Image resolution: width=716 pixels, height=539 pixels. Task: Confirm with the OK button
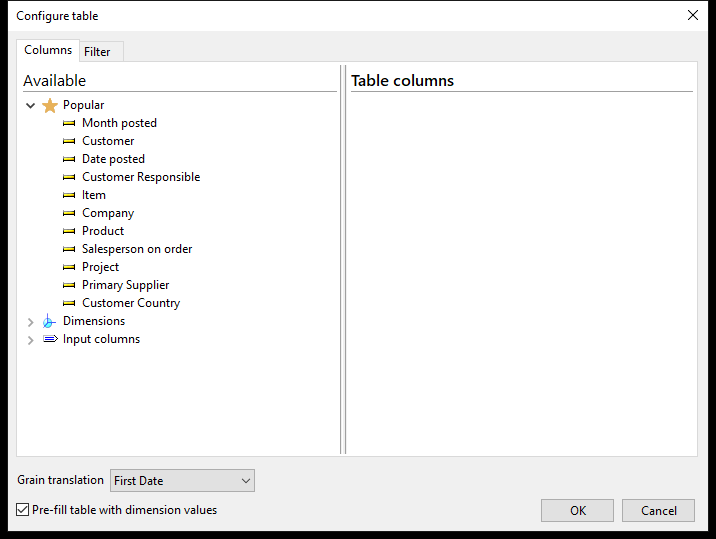[x=578, y=510]
